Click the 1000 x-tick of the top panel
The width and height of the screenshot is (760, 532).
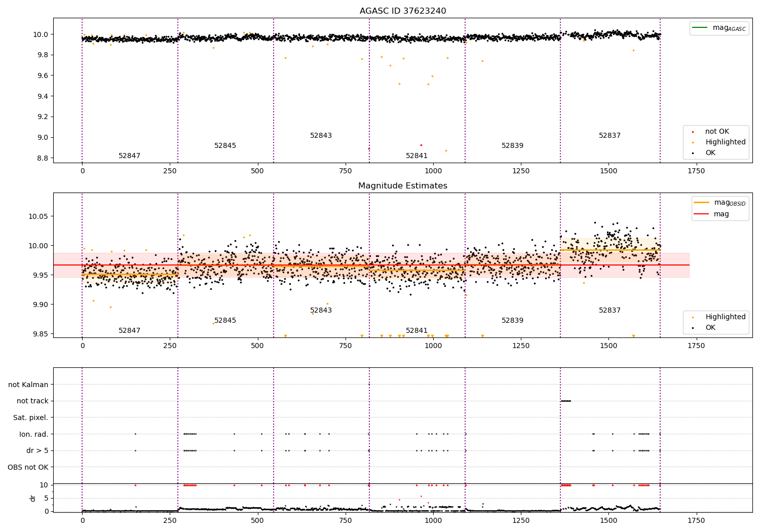(x=433, y=171)
